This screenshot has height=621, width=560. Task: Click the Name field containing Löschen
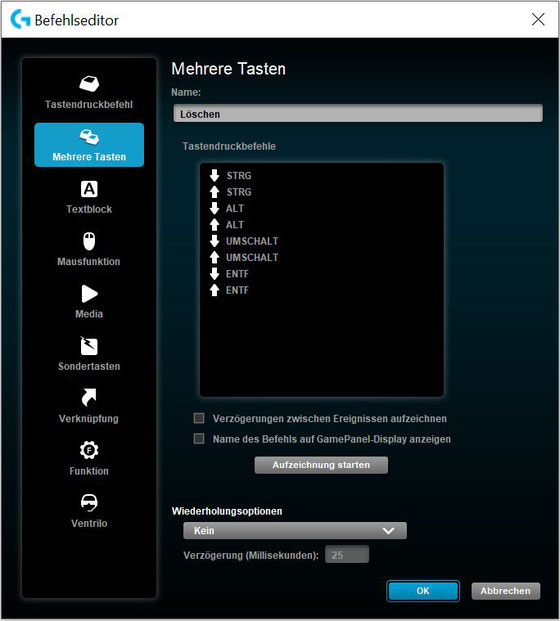point(358,114)
